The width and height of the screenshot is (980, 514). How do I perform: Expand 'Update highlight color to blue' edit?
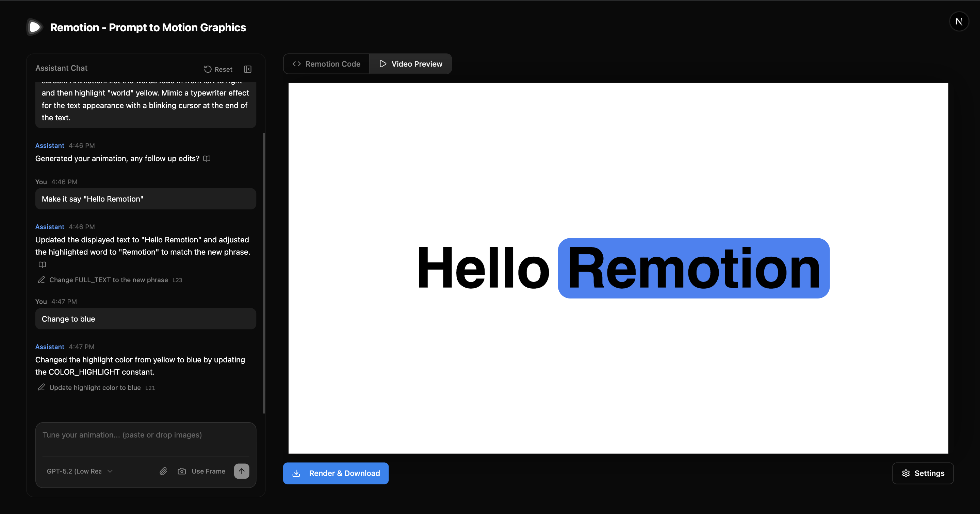(x=95, y=388)
